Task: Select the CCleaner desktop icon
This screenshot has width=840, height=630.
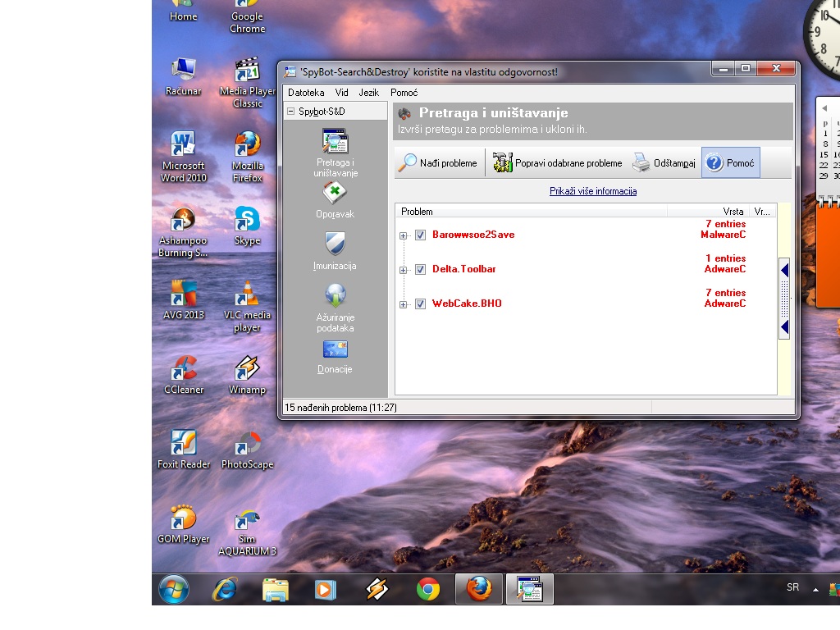Action: point(183,375)
